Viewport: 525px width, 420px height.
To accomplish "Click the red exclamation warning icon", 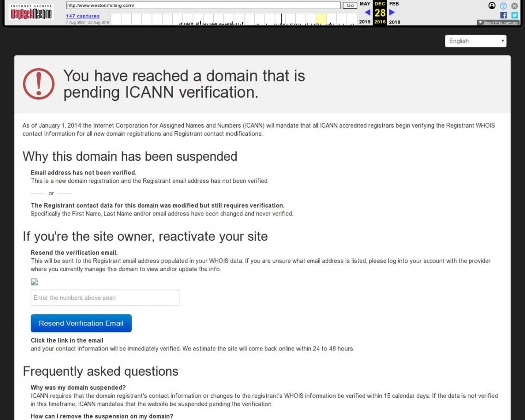I will click(x=39, y=84).
